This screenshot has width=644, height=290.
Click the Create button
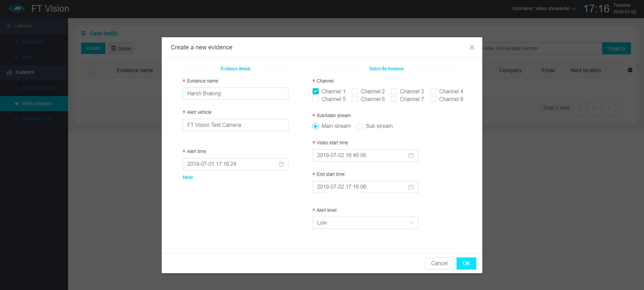(x=93, y=48)
